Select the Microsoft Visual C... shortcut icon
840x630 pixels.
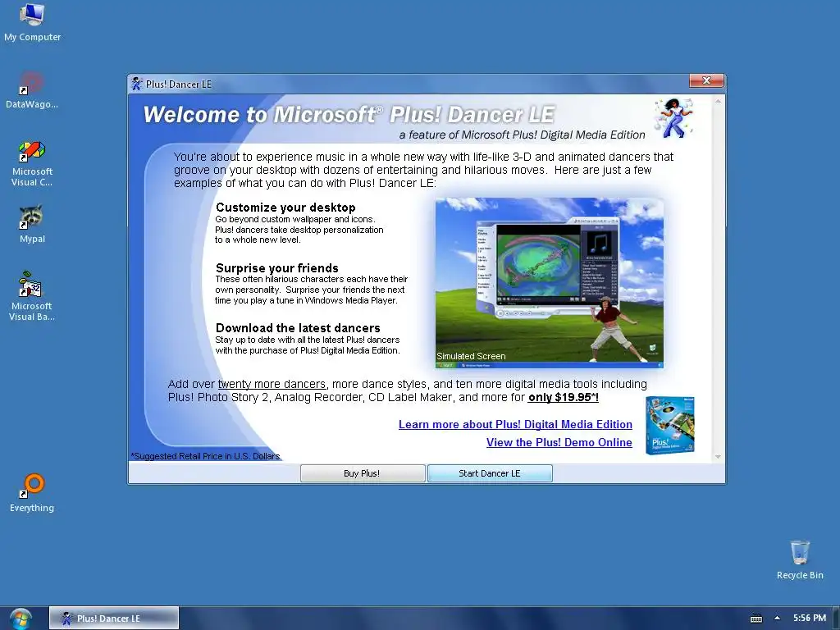coord(32,163)
